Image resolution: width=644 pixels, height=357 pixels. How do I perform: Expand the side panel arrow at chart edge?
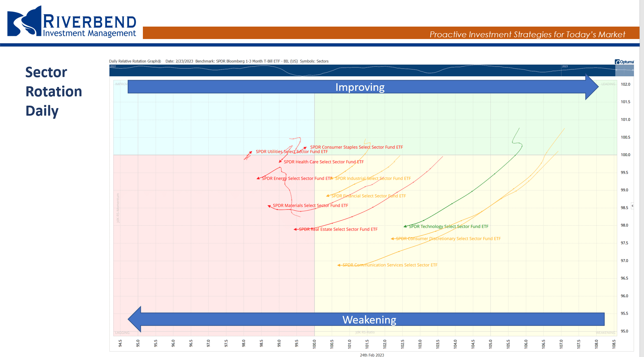(632, 206)
